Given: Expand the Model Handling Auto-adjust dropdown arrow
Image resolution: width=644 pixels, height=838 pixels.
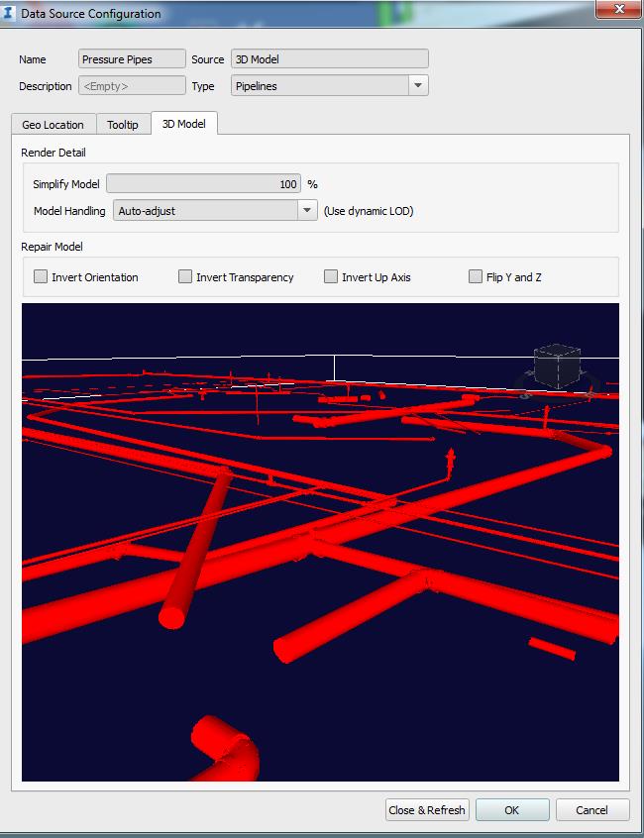Looking at the screenshot, I should pos(307,211).
